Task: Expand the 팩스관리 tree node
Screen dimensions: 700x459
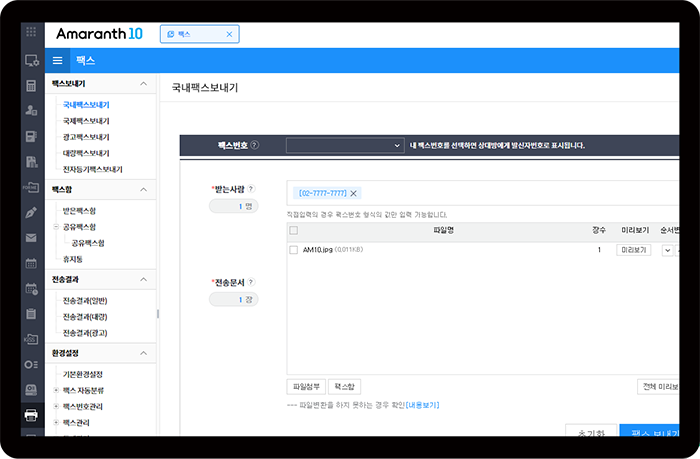Action: (x=56, y=422)
